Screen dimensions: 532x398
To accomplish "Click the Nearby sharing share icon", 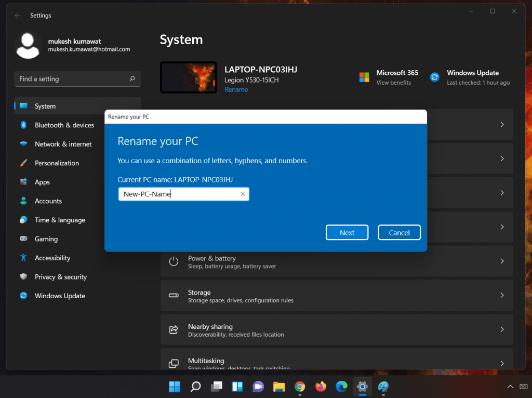I will pos(174,329).
